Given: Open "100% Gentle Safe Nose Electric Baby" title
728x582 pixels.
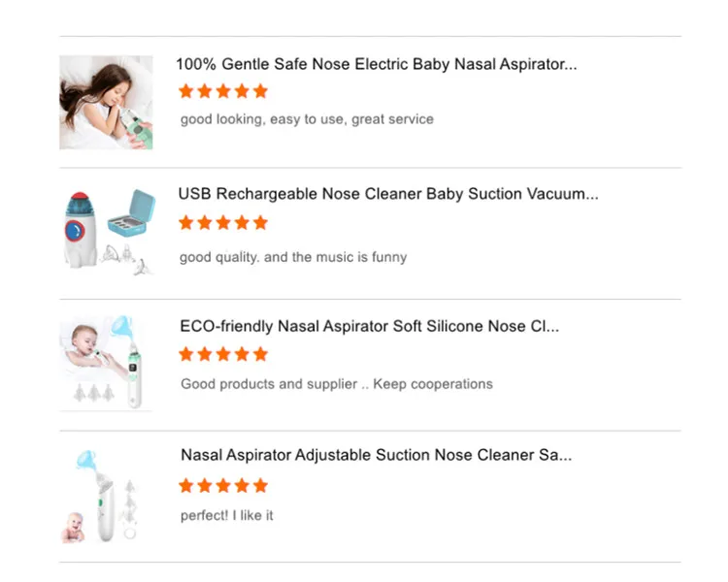Looking at the screenshot, I should [376, 64].
